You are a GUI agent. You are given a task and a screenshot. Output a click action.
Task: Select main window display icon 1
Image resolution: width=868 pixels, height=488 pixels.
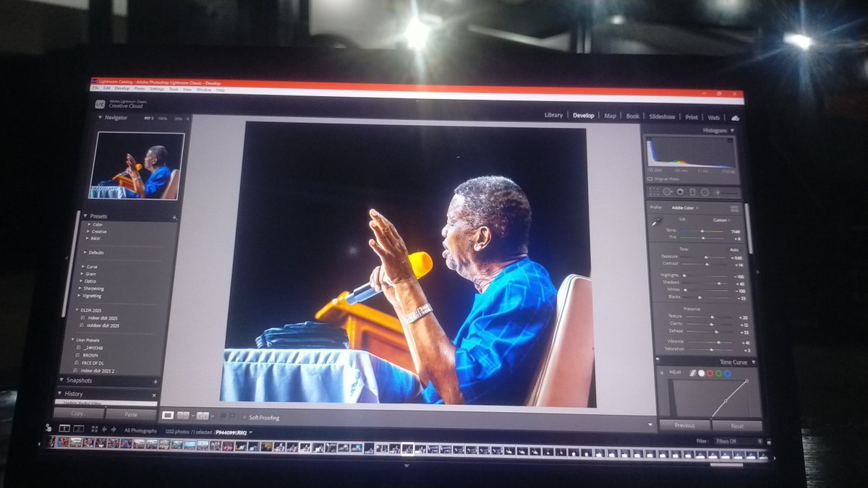(64, 429)
